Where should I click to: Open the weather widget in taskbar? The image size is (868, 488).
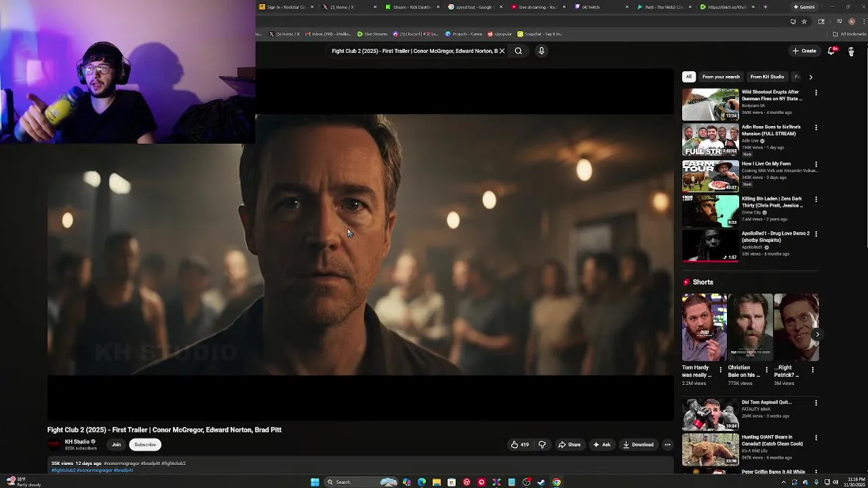[23, 482]
